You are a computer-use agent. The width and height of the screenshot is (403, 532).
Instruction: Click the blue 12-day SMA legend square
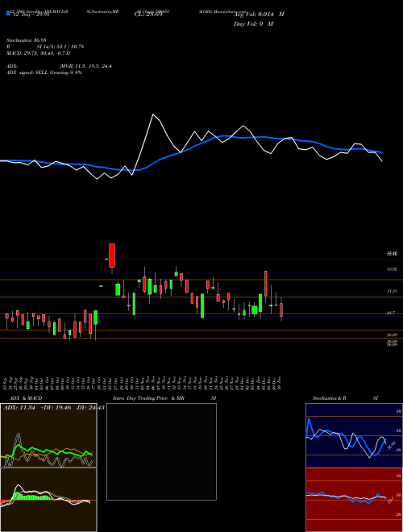[9, 13]
